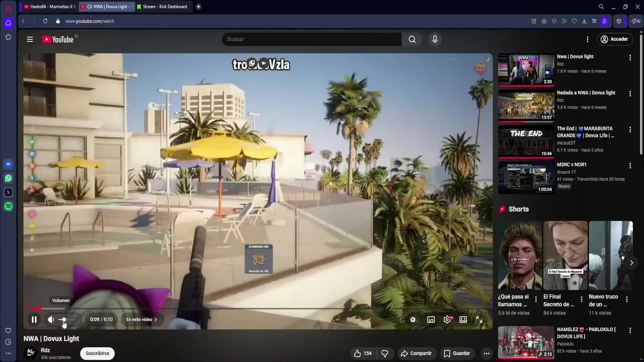Viewport: 644px width, 362px height.
Task: Click the search magnifier button
Action: [412, 39]
